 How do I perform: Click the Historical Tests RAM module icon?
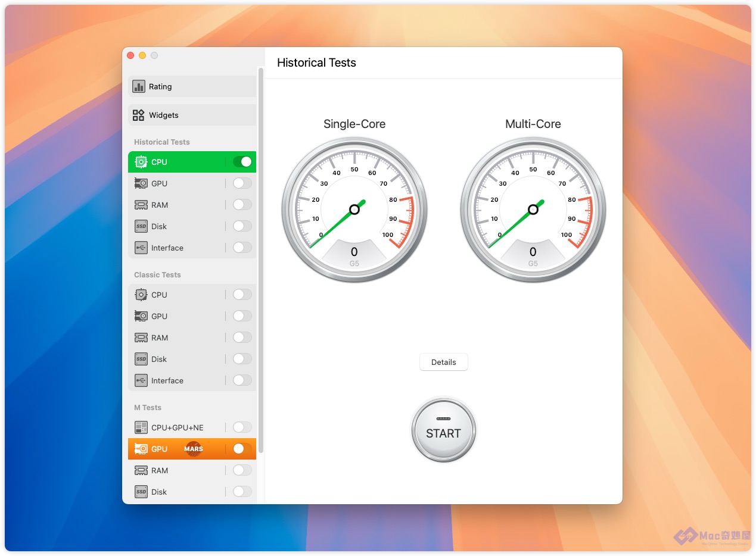tap(141, 205)
